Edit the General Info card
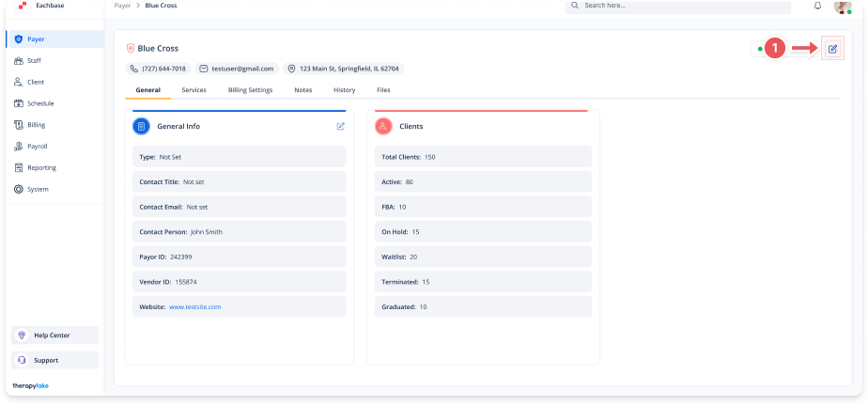The image size is (868, 405). (x=340, y=126)
